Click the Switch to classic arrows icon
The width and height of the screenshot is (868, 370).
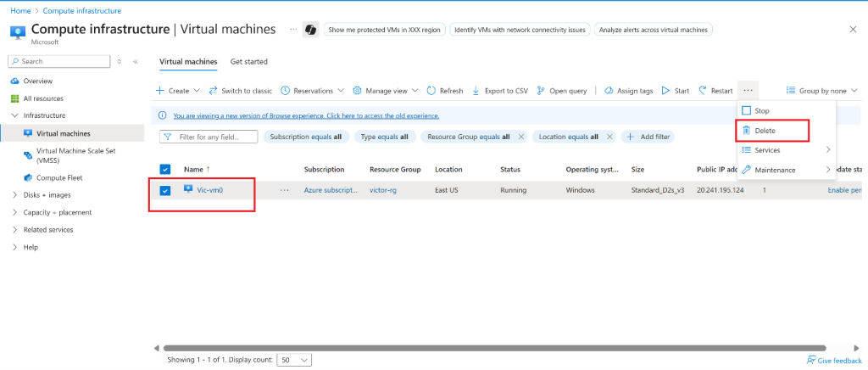pyautogui.click(x=213, y=91)
